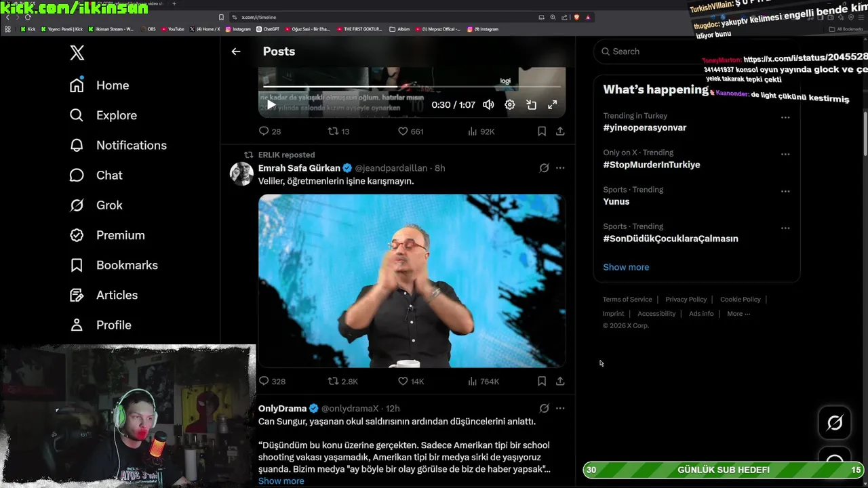This screenshot has height=488, width=868.
Task: Share the post with 661 likes
Action: (x=560, y=131)
